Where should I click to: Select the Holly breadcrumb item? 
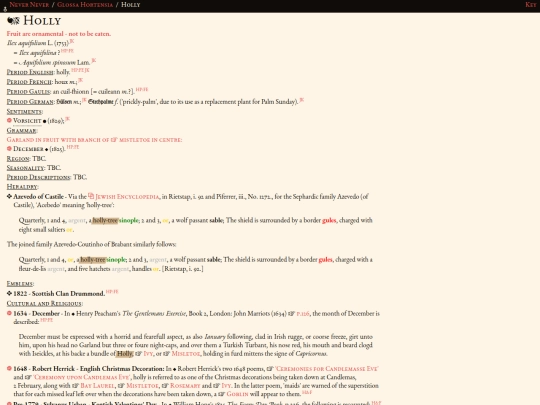click(x=131, y=5)
